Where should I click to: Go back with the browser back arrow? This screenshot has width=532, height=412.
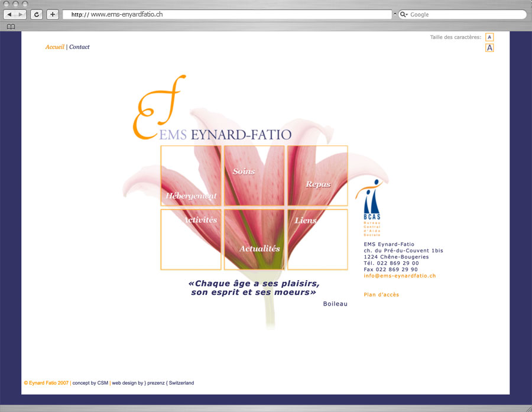[9, 14]
